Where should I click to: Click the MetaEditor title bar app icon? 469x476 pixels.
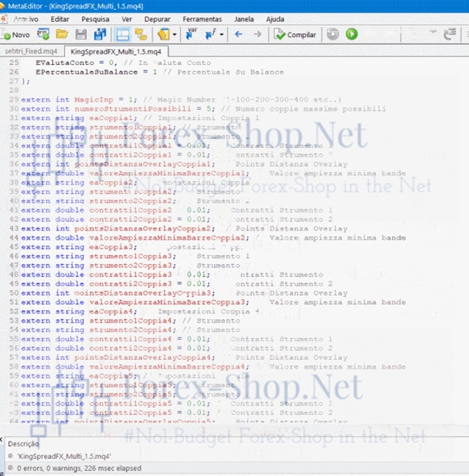click(x=3, y=6)
